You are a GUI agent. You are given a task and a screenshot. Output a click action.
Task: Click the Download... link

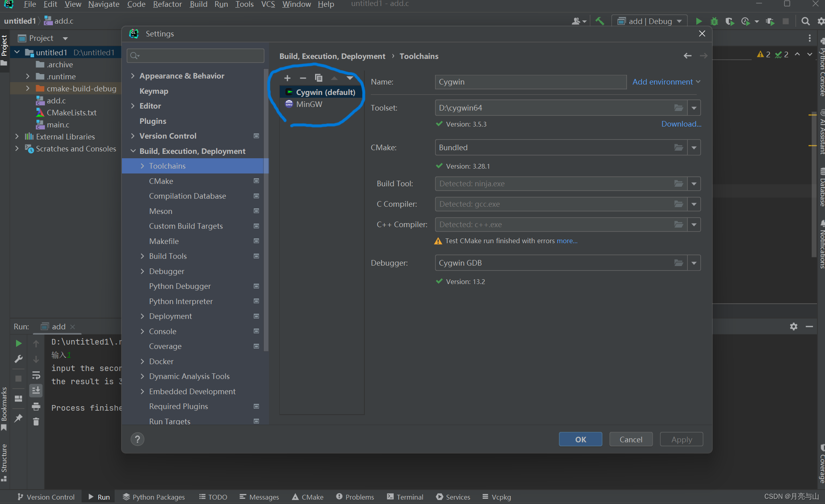[x=681, y=124]
